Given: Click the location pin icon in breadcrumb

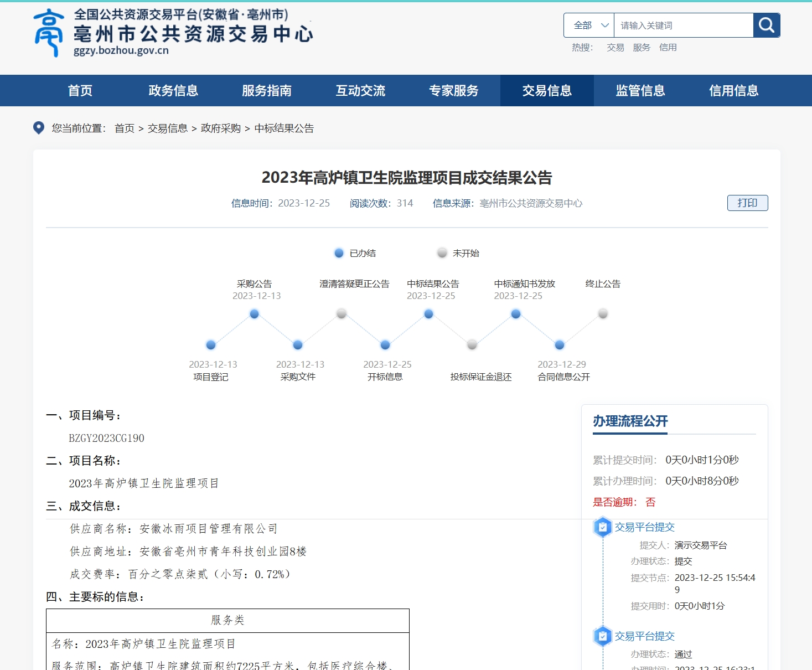Looking at the screenshot, I should pyautogui.click(x=39, y=128).
